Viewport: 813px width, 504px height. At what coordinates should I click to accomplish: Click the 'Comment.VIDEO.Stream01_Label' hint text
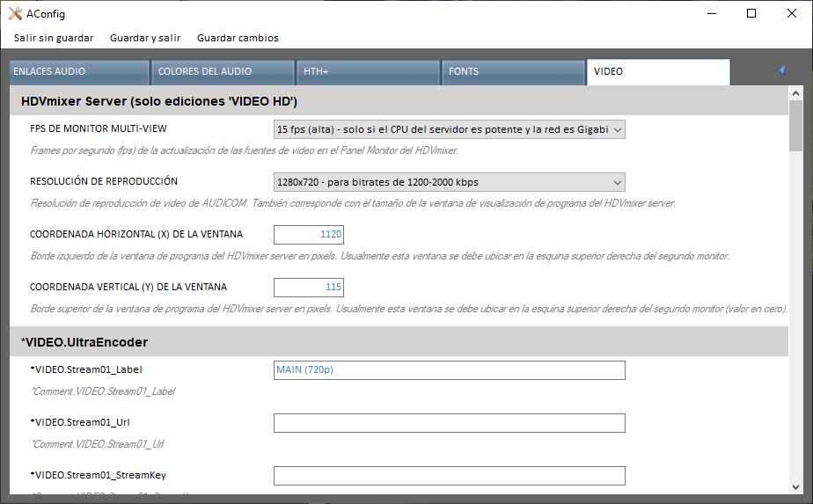(x=103, y=391)
